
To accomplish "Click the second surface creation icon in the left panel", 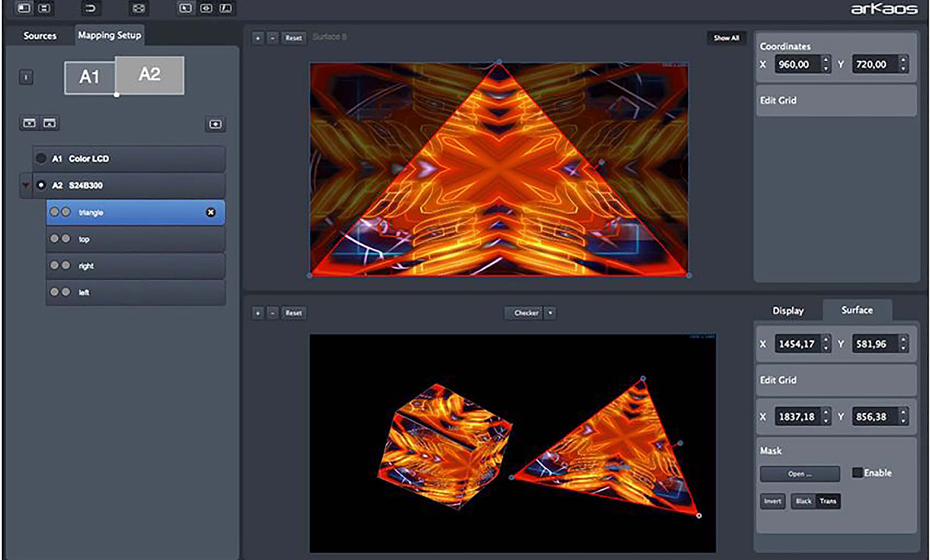I will tap(51, 123).
